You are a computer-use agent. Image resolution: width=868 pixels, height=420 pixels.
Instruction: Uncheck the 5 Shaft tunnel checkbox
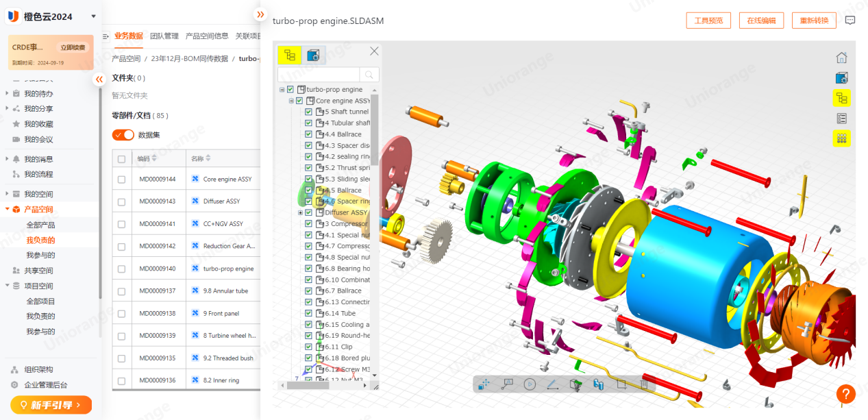(x=308, y=112)
